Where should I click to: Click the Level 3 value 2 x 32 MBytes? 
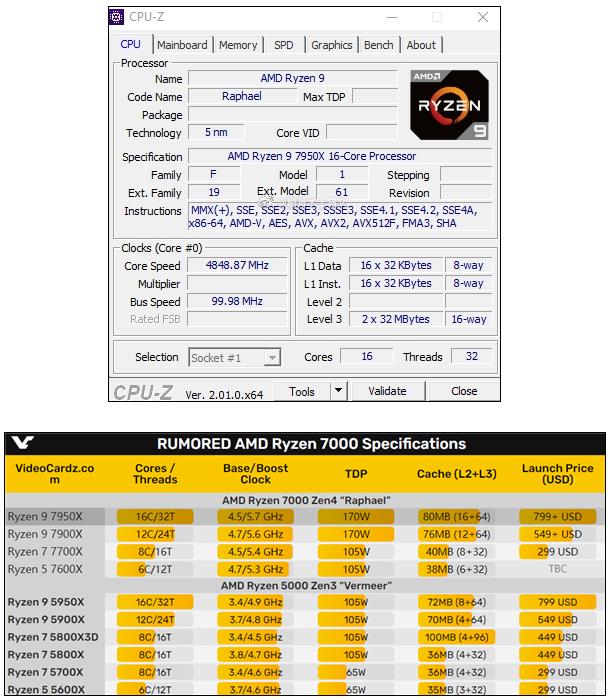pos(396,319)
